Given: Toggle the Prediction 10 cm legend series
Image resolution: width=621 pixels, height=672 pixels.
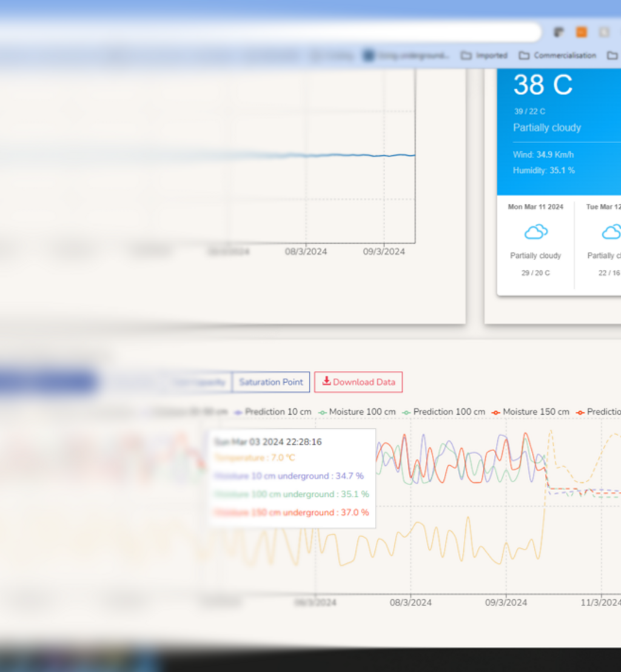Looking at the screenshot, I should coord(273,412).
